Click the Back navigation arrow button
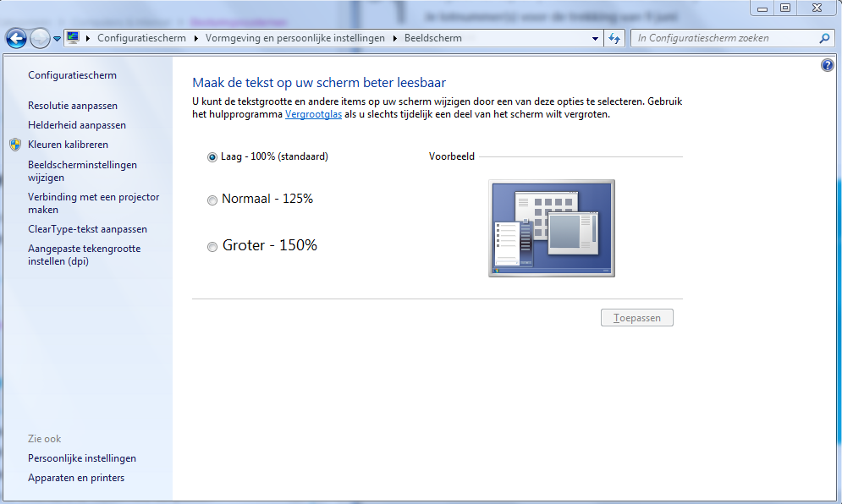The height and width of the screenshot is (504, 842). pos(16,38)
